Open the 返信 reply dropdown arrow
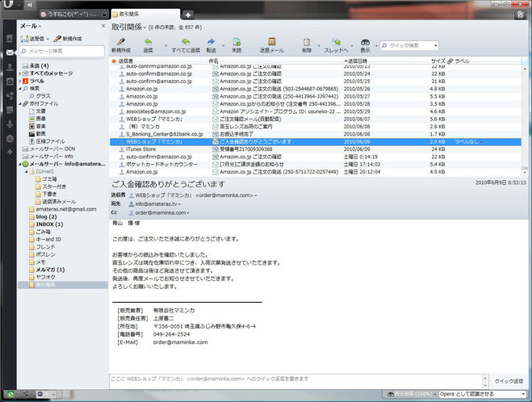532x402 pixels. (x=166, y=45)
